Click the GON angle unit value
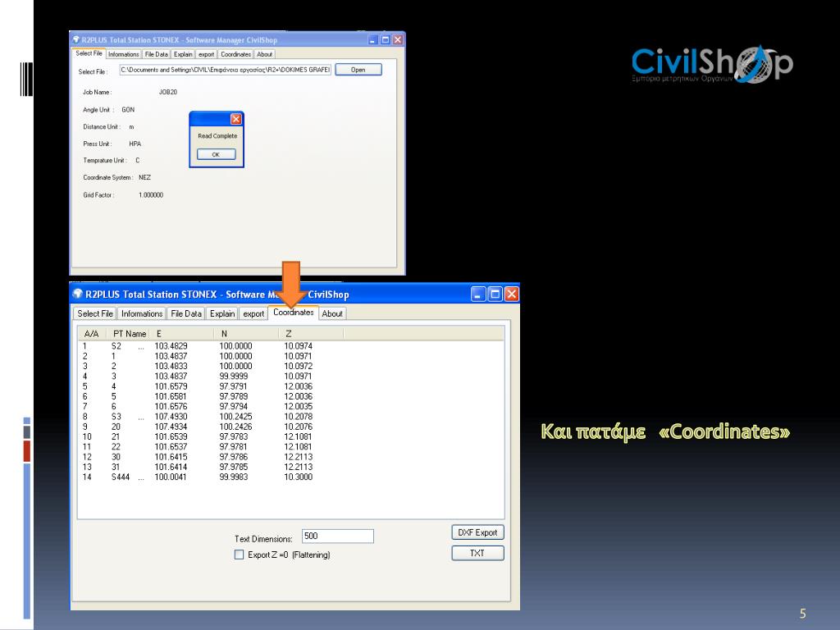840x630 pixels. click(x=128, y=109)
